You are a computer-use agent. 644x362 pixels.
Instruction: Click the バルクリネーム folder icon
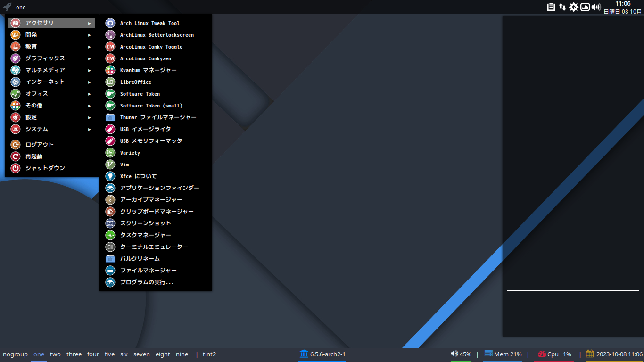coord(110,259)
